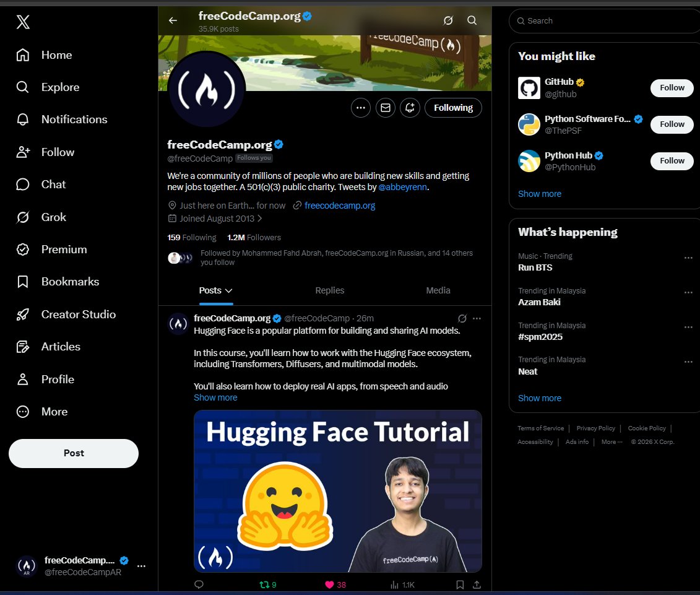The height and width of the screenshot is (595, 700).
Task: Open Creator Studio via the rocket icon
Action: pyautogui.click(x=23, y=315)
